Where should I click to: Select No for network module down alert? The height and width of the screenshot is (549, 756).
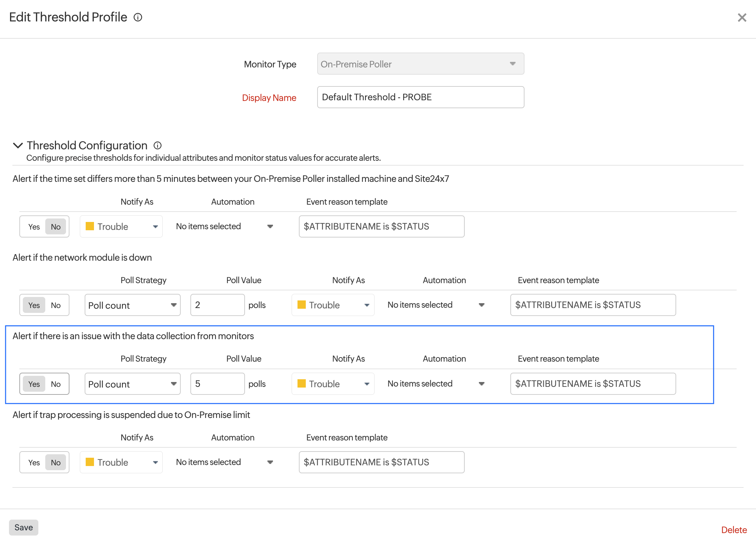(56, 305)
